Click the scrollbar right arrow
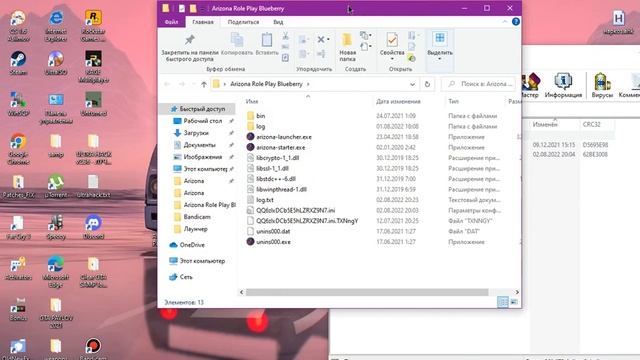 [517, 292]
